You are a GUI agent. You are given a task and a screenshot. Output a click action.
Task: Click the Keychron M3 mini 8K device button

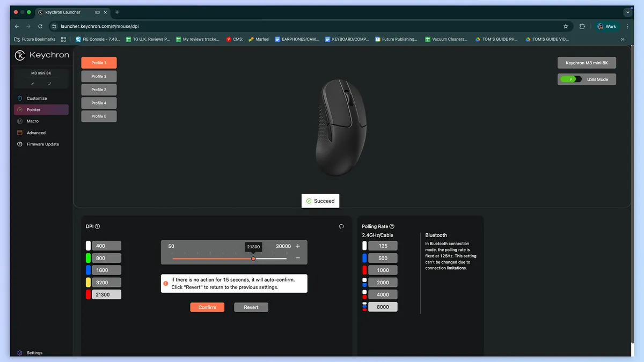[x=587, y=63]
